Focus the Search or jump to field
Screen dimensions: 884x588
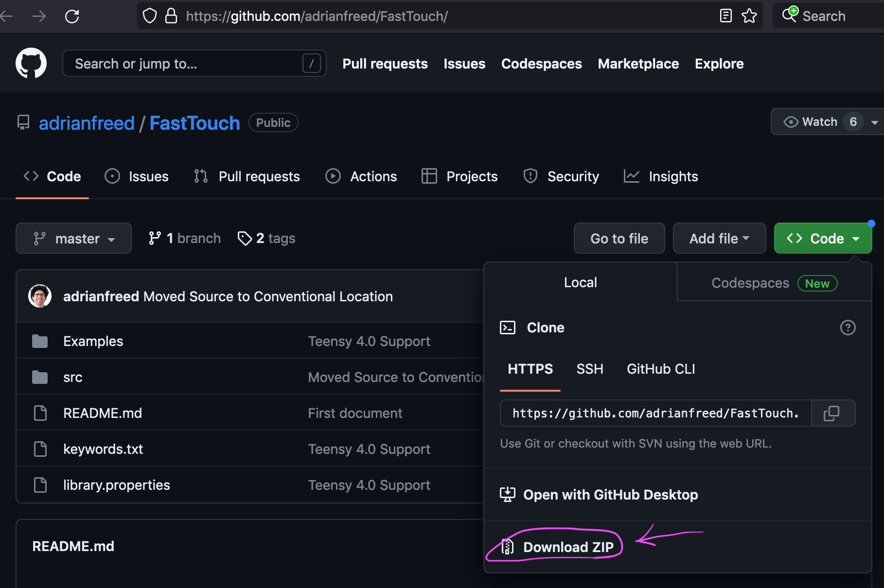(194, 63)
